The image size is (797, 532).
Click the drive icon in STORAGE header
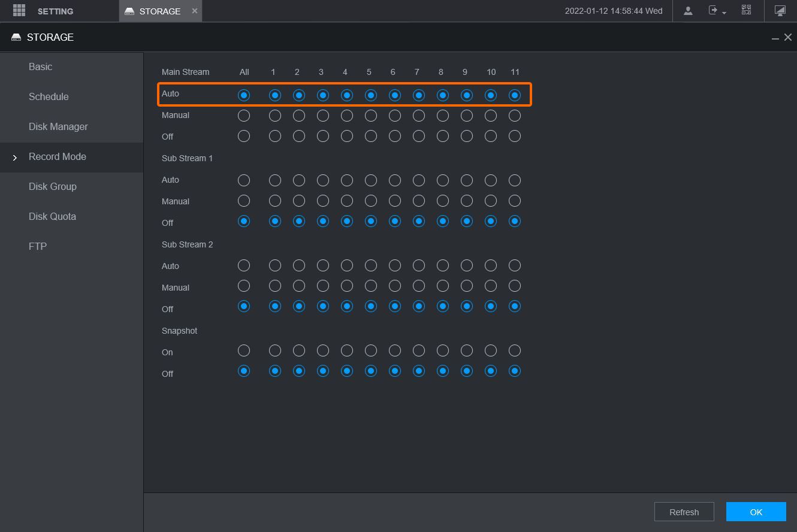pos(16,37)
